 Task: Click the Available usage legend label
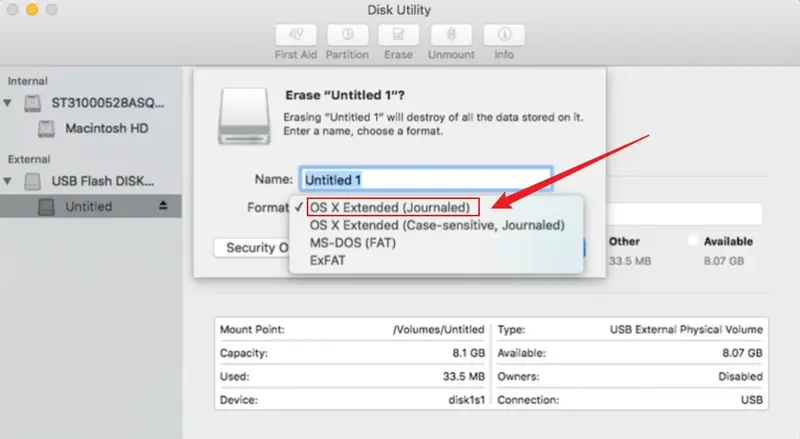point(728,241)
